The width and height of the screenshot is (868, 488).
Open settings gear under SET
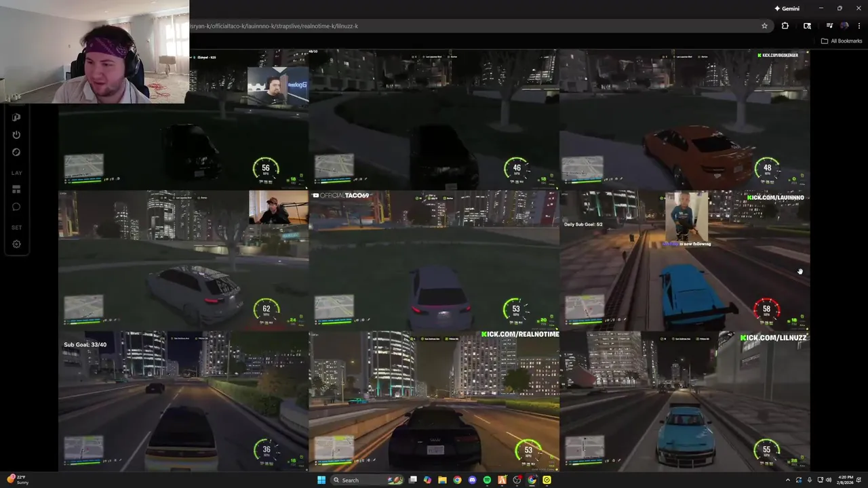tap(16, 244)
